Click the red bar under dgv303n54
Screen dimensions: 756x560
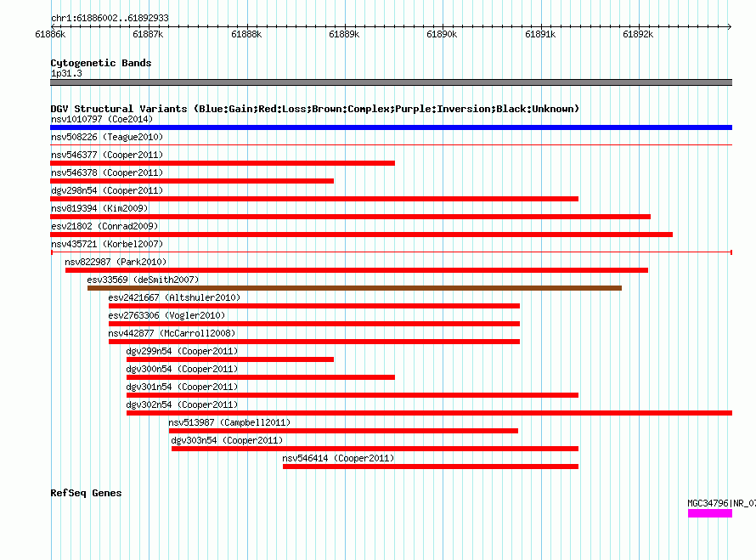click(x=375, y=449)
